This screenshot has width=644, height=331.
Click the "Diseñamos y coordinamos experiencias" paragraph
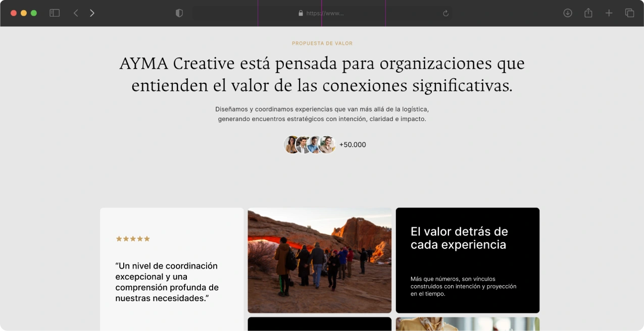322,114
